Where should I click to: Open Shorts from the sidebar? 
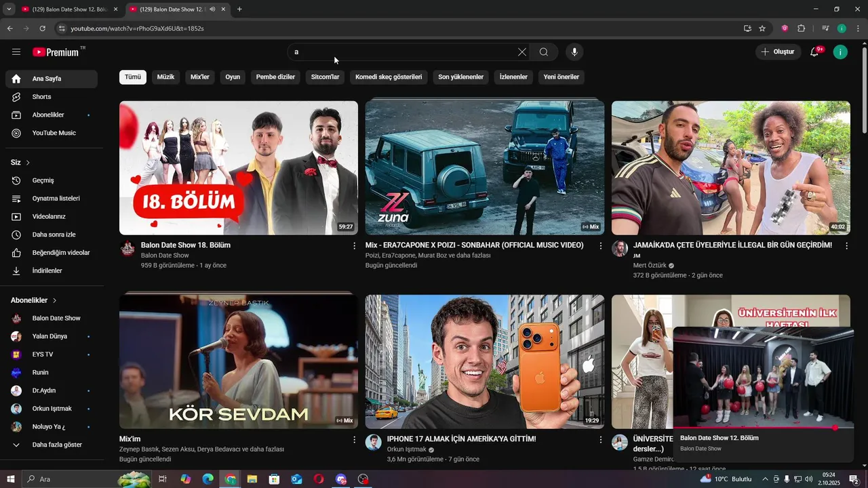(x=52, y=97)
